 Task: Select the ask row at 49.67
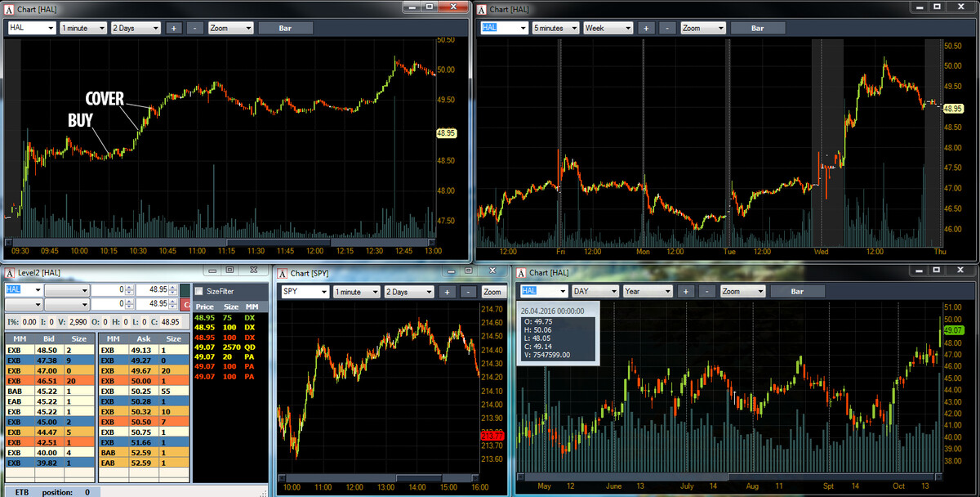pyautogui.click(x=143, y=369)
